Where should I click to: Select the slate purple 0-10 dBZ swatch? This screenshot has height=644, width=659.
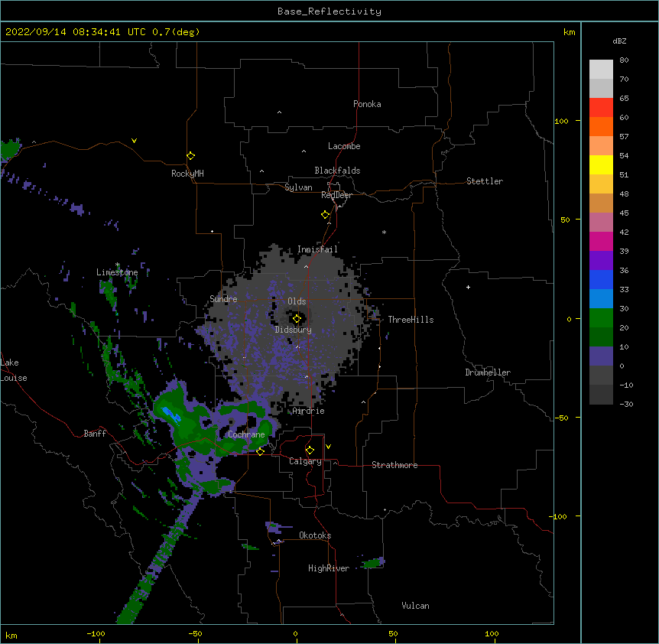601,356
